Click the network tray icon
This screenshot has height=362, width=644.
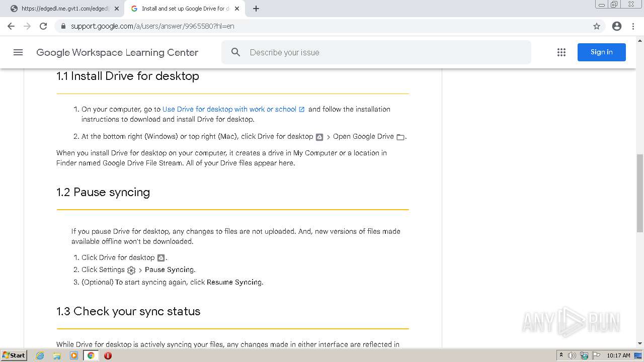tap(584, 355)
